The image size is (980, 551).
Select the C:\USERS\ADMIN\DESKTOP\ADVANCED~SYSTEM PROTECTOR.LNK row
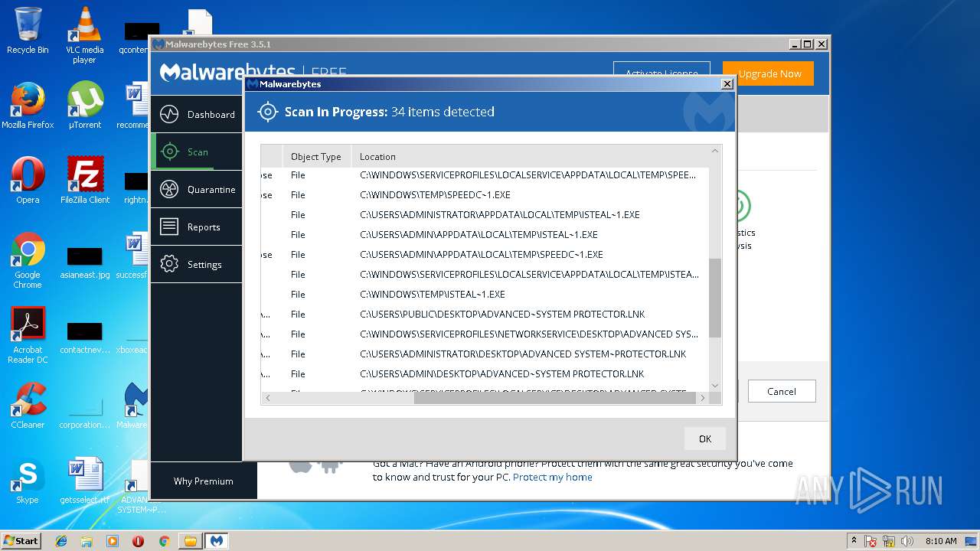pyautogui.click(x=485, y=374)
